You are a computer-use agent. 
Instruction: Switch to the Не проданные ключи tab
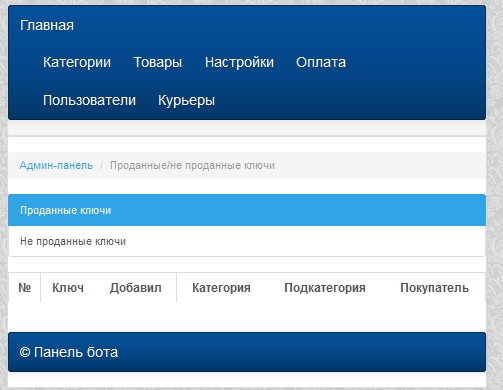click(x=247, y=241)
